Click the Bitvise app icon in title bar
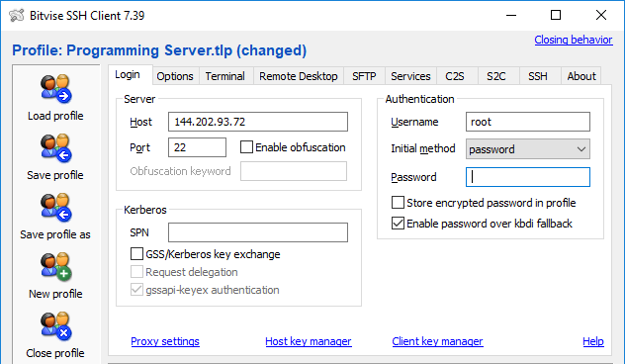625x364 pixels. point(17,16)
